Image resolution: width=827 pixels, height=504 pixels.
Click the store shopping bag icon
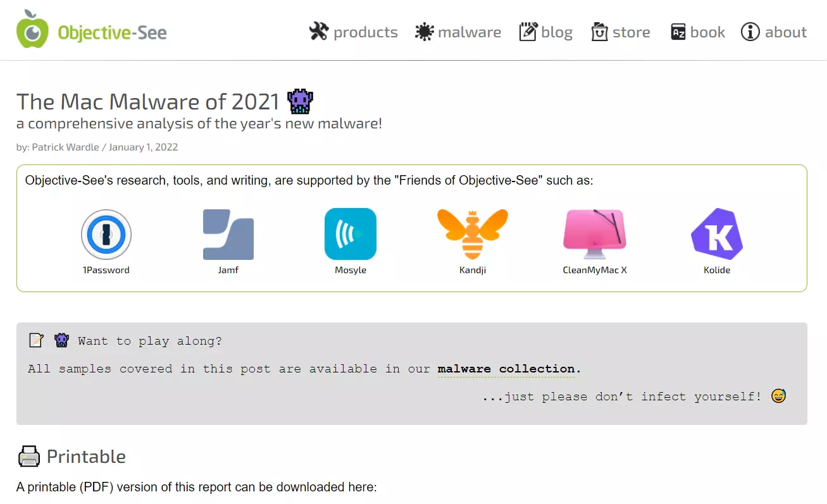pyautogui.click(x=599, y=32)
